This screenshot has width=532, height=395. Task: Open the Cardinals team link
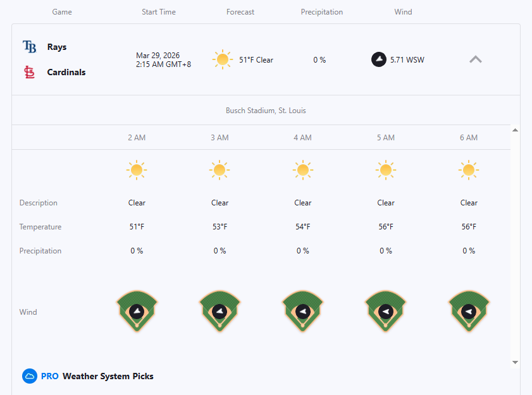(x=66, y=72)
